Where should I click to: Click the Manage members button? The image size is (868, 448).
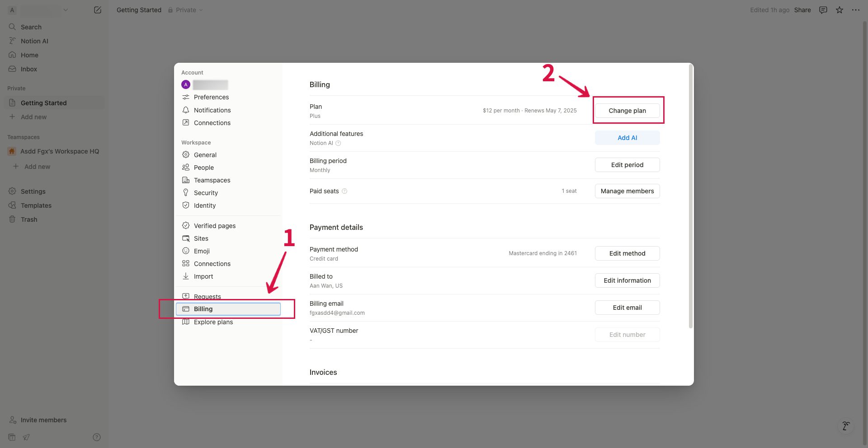pos(627,191)
